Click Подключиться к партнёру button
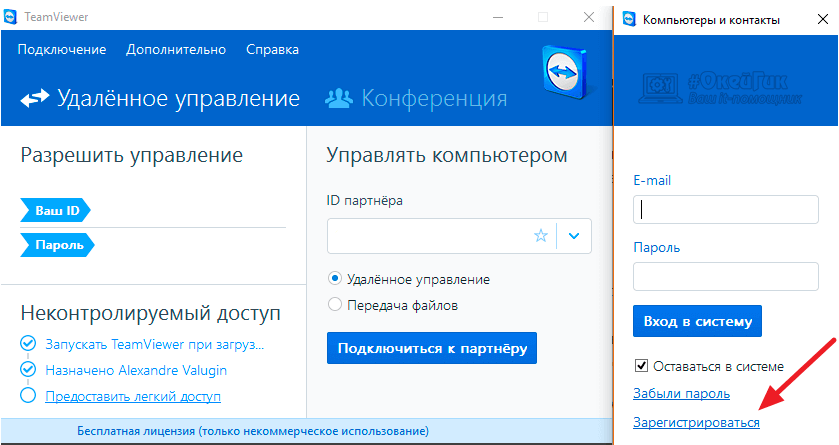Image resolution: width=839 pixels, height=445 pixels. click(x=432, y=348)
